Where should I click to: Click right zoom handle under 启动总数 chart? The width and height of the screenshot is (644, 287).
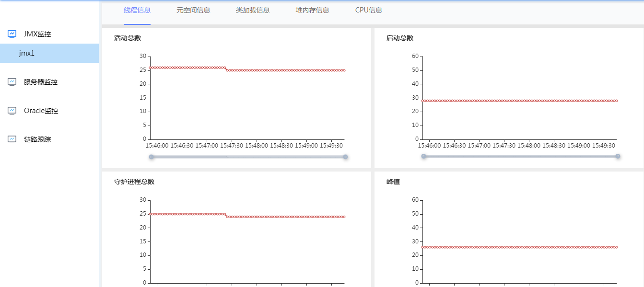618,156
